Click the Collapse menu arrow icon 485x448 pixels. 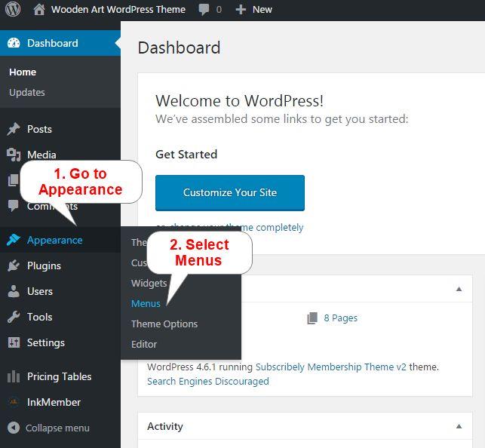[14, 428]
